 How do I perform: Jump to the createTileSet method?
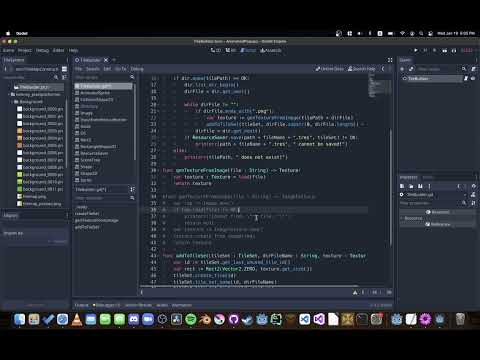87,213
